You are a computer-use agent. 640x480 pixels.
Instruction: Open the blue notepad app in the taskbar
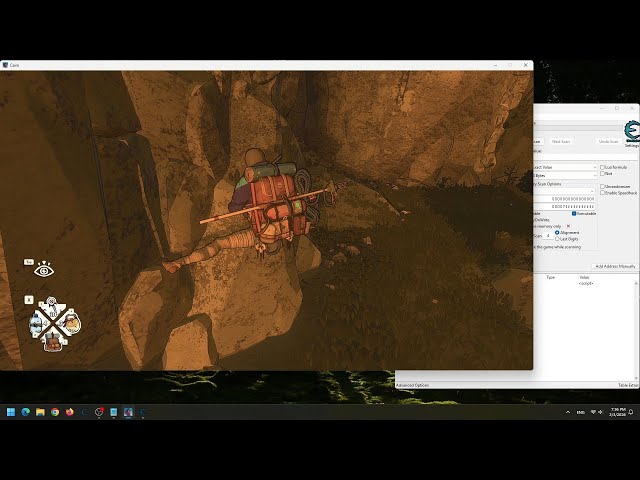tap(114, 412)
